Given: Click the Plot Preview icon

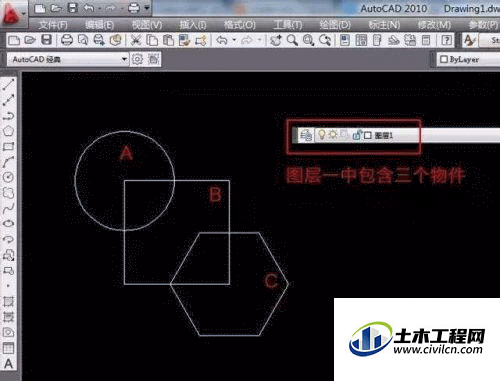Looking at the screenshot, I should pyautogui.click(x=83, y=40).
